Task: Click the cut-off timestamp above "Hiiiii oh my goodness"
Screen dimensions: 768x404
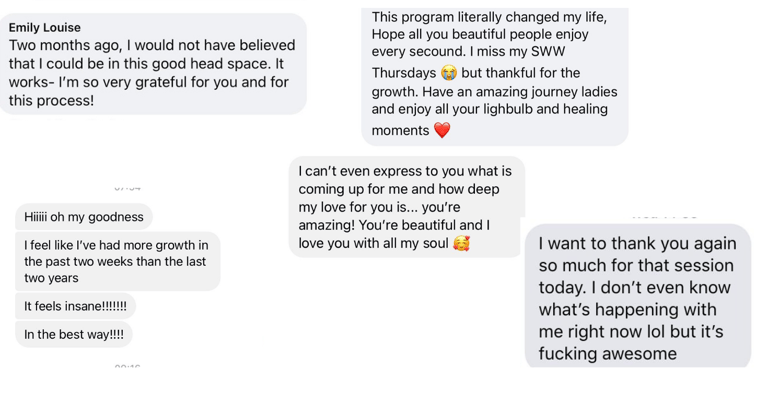Action: [x=127, y=187]
